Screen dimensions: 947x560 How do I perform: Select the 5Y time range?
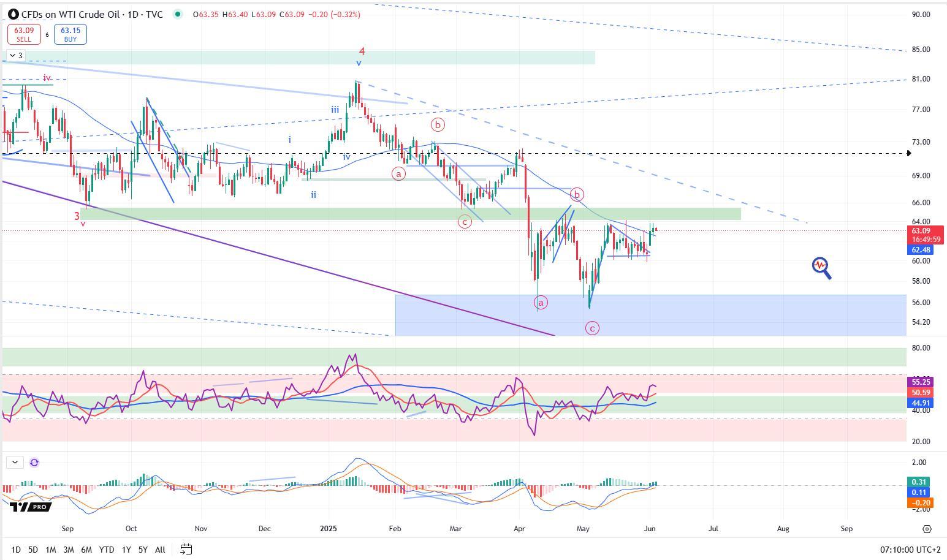pyautogui.click(x=143, y=550)
